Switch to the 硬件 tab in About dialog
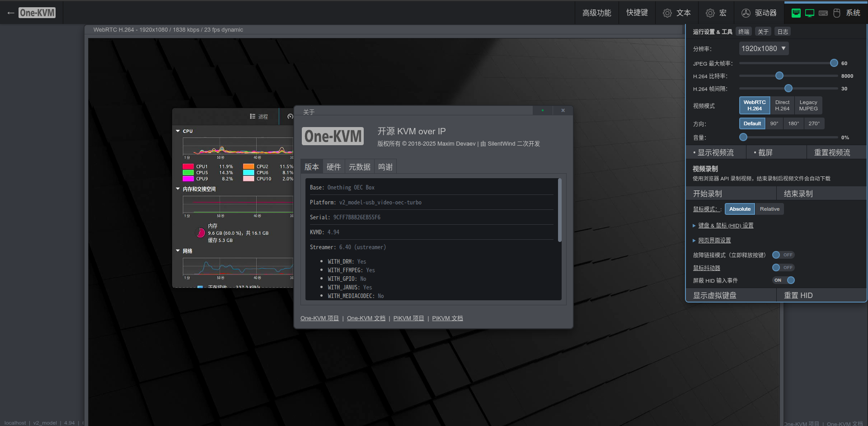This screenshot has height=426, width=868. pos(333,167)
